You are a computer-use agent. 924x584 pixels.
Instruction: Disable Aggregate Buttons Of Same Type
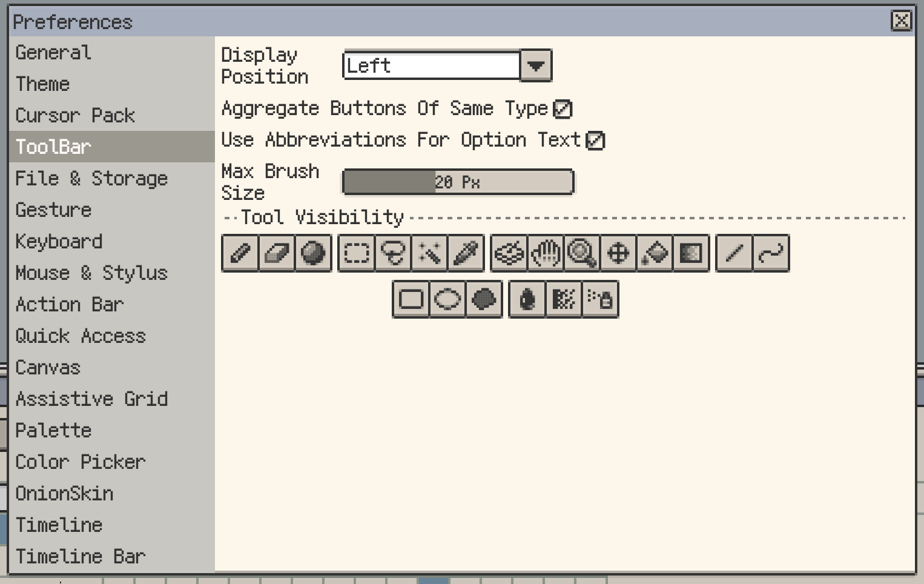click(x=563, y=109)
